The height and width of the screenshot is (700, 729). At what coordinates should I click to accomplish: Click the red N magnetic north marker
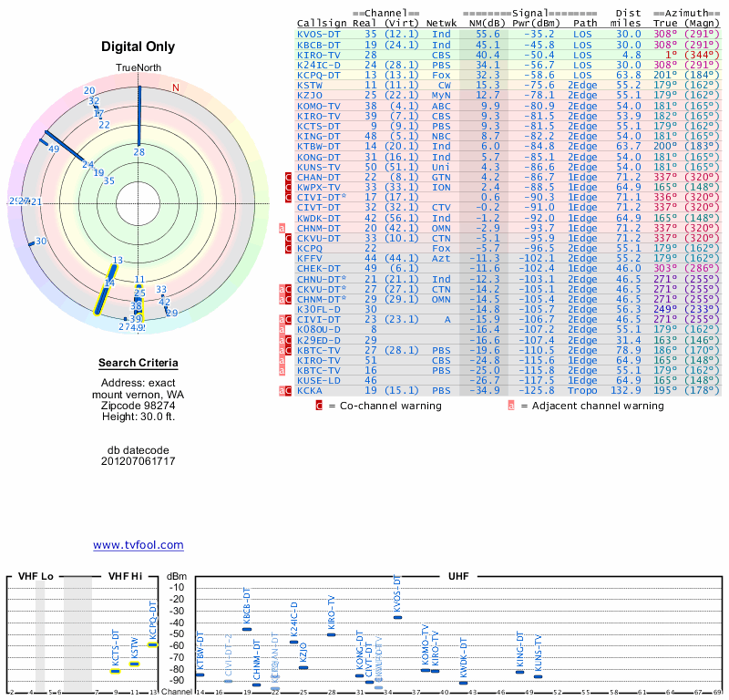pyautogui.click(x=176, y=87)
